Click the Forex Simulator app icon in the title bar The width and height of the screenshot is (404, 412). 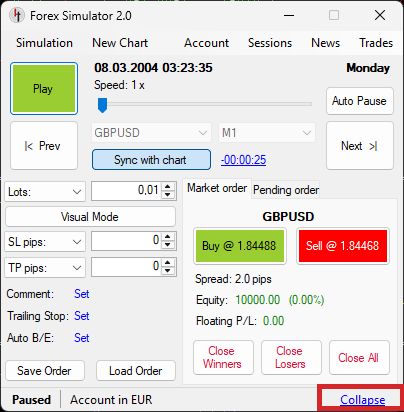(x=16, y=15)
